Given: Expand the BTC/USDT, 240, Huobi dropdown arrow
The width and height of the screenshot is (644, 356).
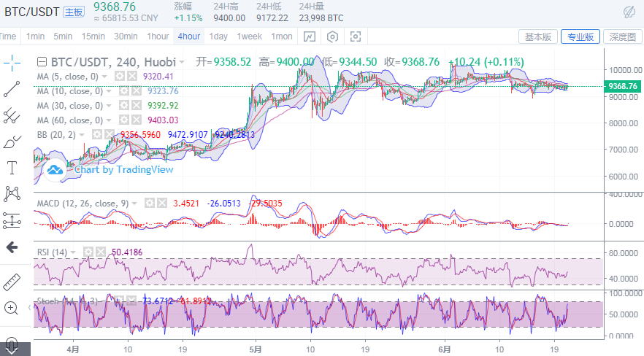Looking at the screenshot, I should pyautogui.click(x=182, y=63).
